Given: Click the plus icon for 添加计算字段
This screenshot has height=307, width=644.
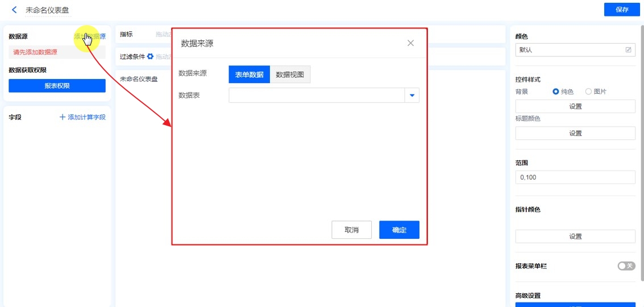Looking at the screenshot, I should [63, 117].
